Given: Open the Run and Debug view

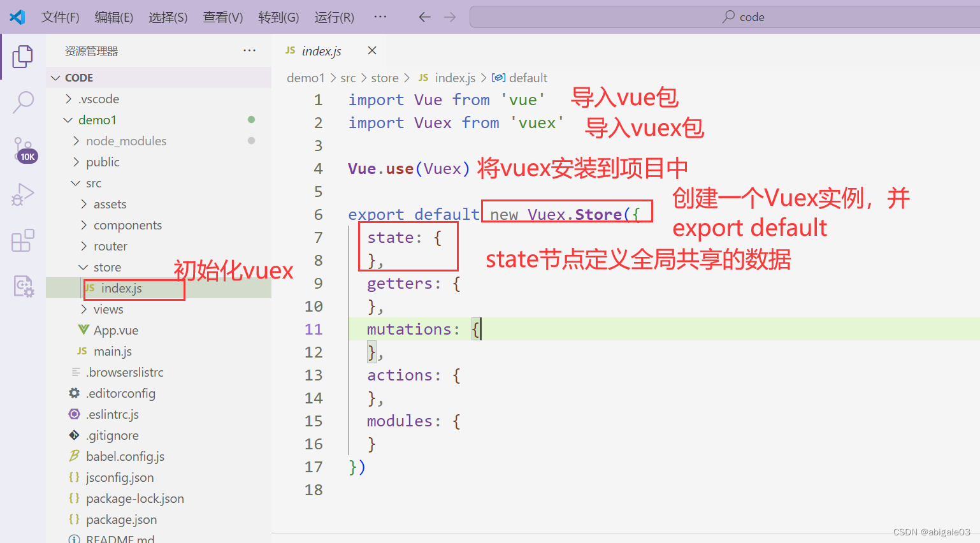Looking at the screenshot, I should [x=23, y=194].
